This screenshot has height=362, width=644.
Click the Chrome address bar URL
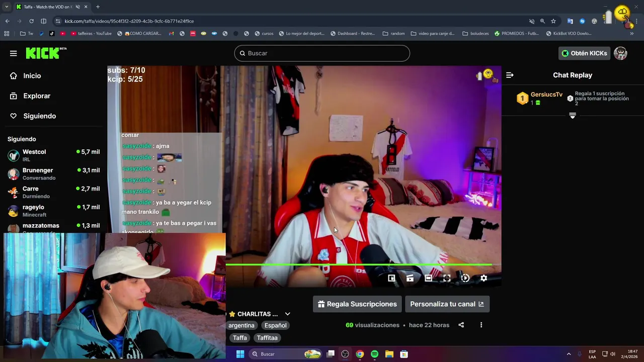coord(129,21)
